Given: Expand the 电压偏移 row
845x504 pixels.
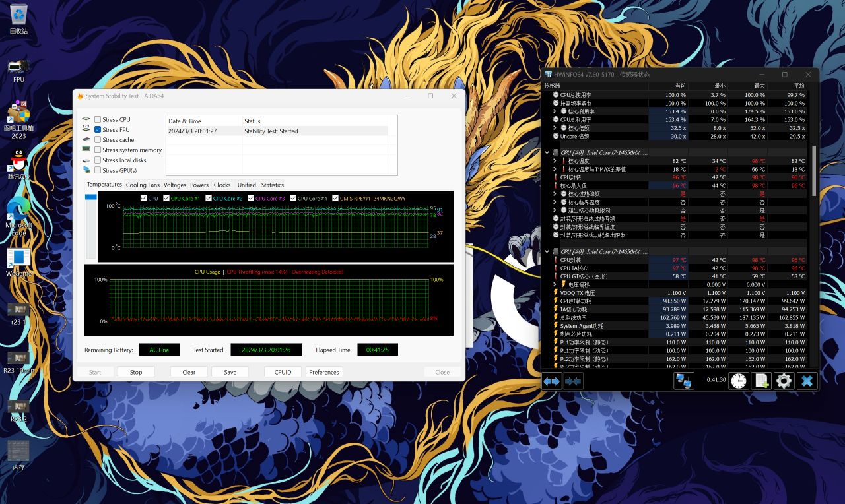Looking at the screenshot, I should 555,284.
